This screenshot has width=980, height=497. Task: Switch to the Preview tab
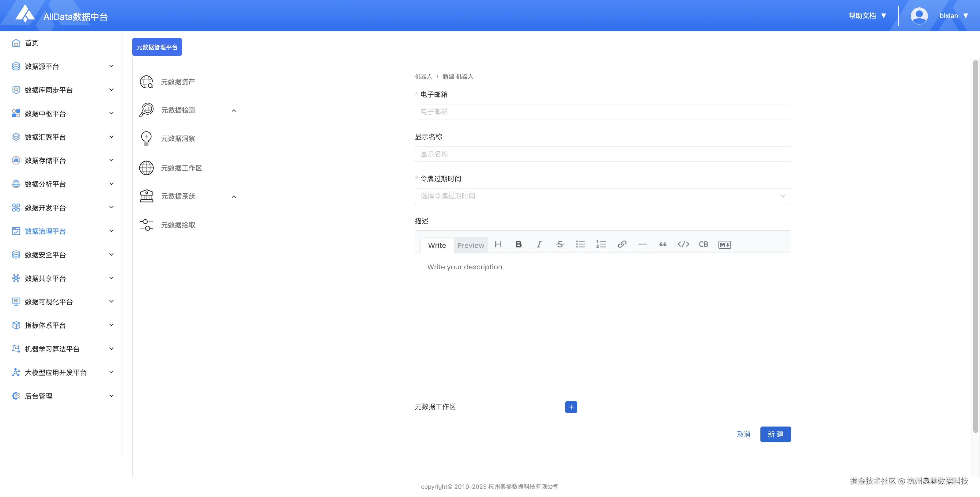click(471, 245)
